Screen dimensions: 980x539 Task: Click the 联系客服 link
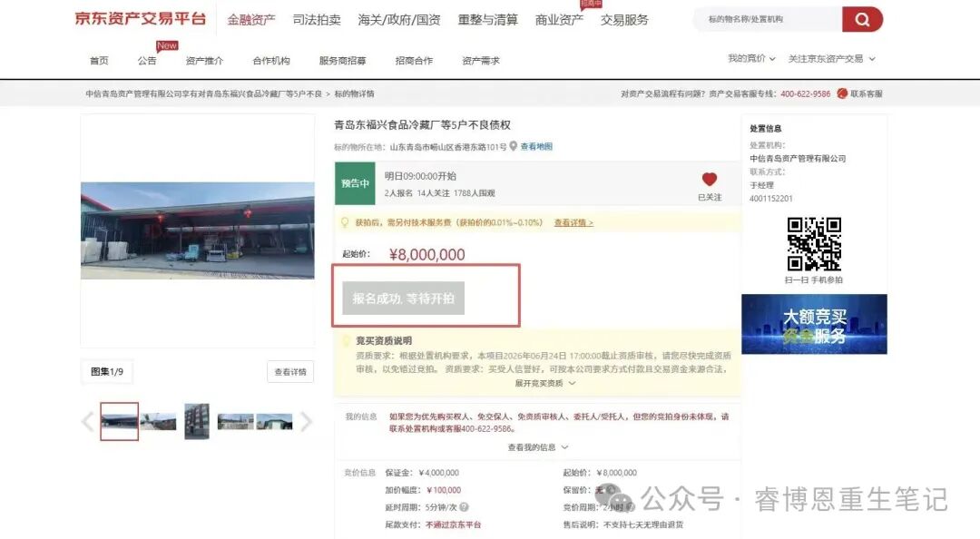(x=867, y=93)
